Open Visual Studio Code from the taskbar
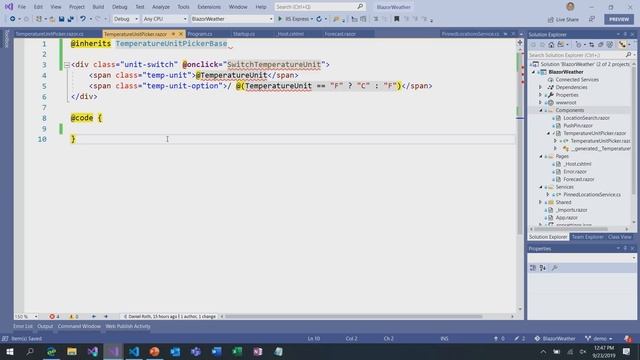Image resolution: width=640 pixels, height=360 pixels. (x=134, y=351)
